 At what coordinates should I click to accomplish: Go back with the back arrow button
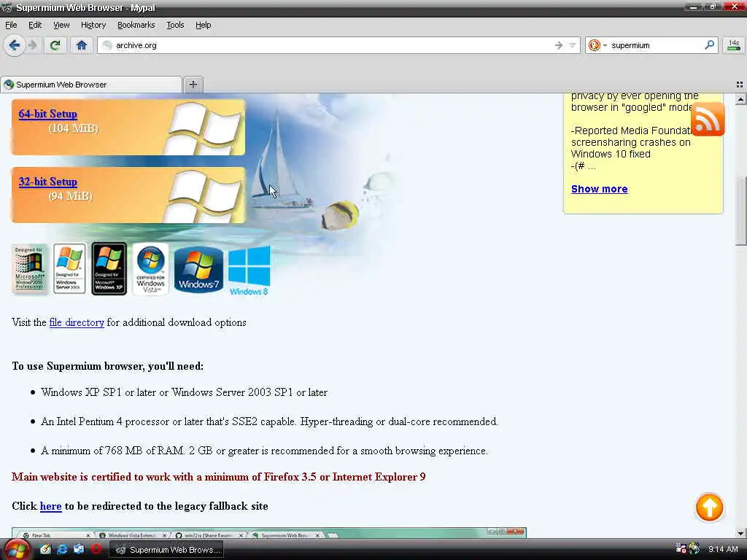point(15,45)
